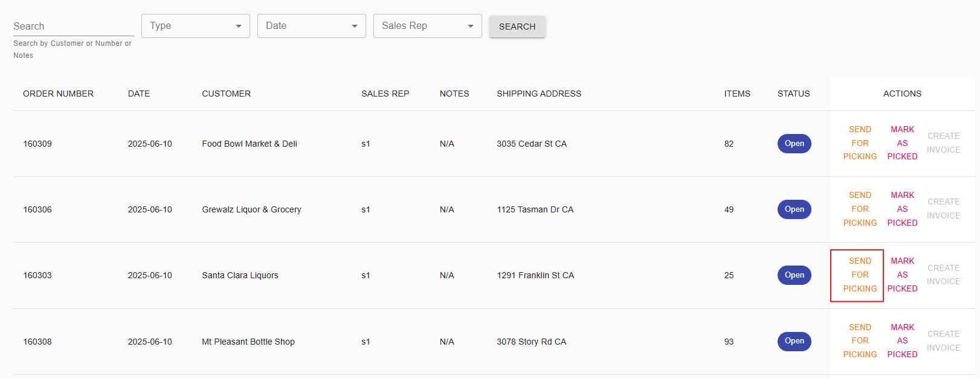The height and width of the screenshot is (379, 980).
Task: Open the Date dropdown filter
Action: coord(311,25)
